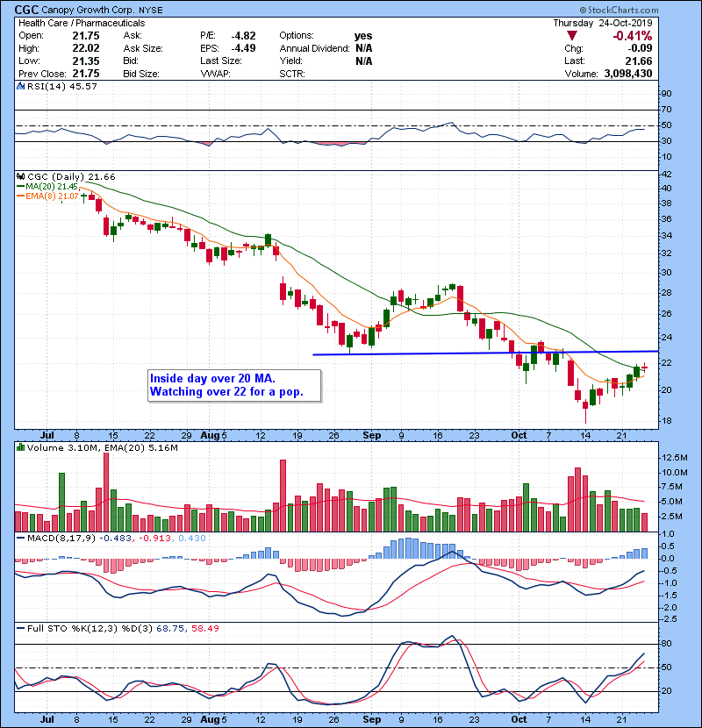Click the EMA(8) 21.07 legend label
This screenshot has width=702, height=728.
point(52,196)
